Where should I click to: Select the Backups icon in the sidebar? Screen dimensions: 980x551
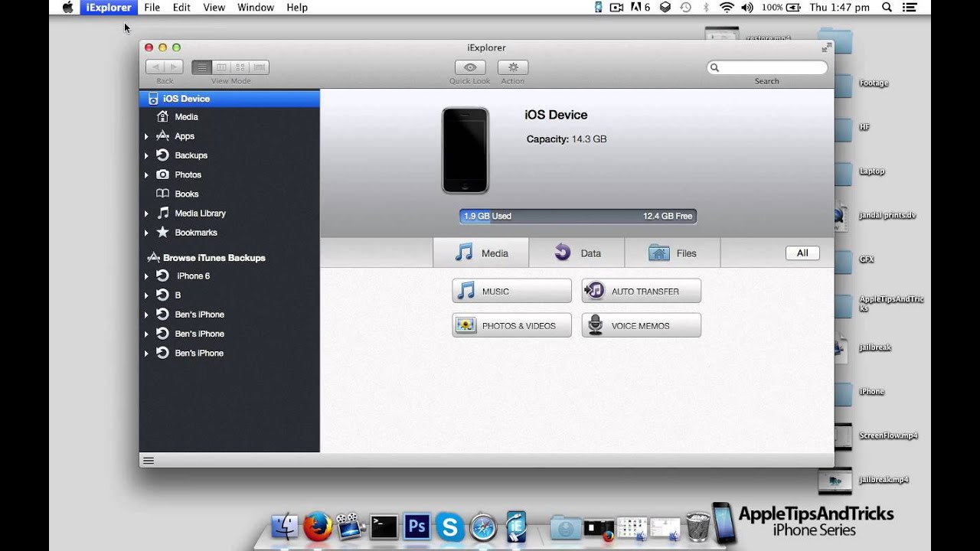[x=162, y=155]
